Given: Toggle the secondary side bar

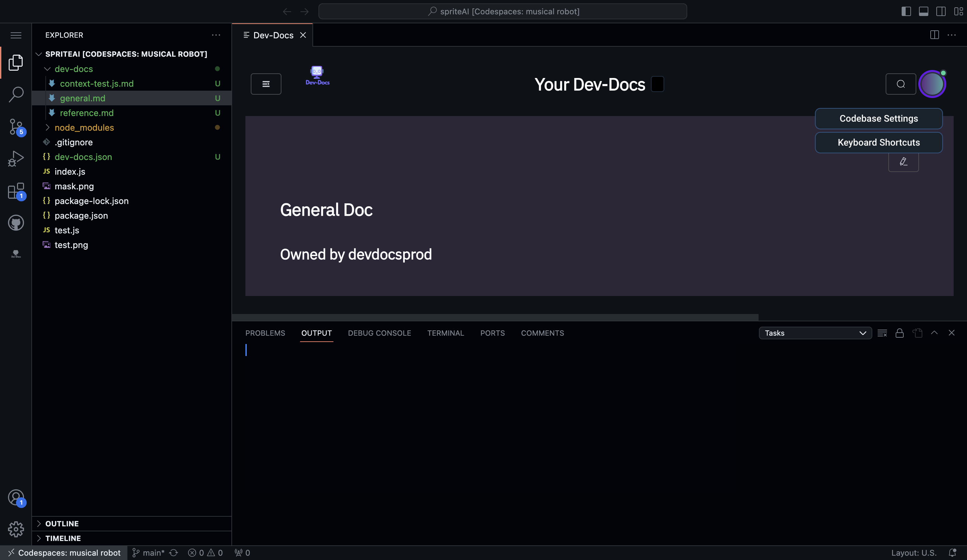Looking at the screenshot, I should coord(941,11).
